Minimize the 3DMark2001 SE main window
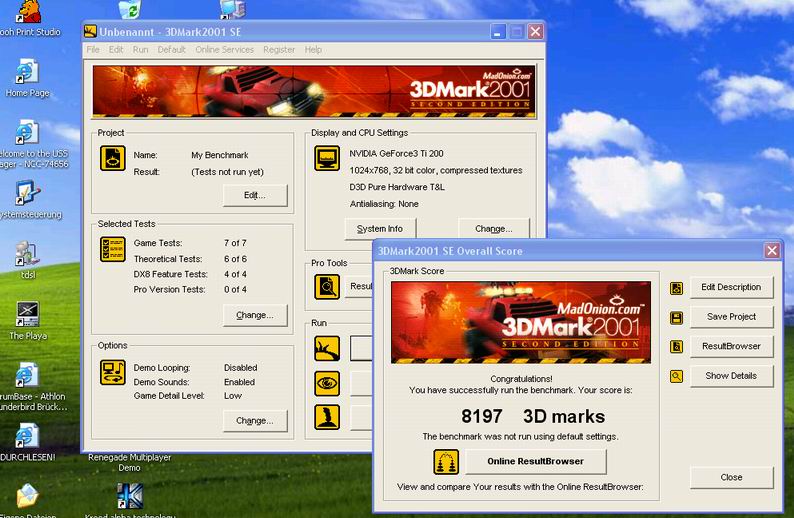Image resolution: width=794 pixels, height=518 pixels. (x=498, y=31)
